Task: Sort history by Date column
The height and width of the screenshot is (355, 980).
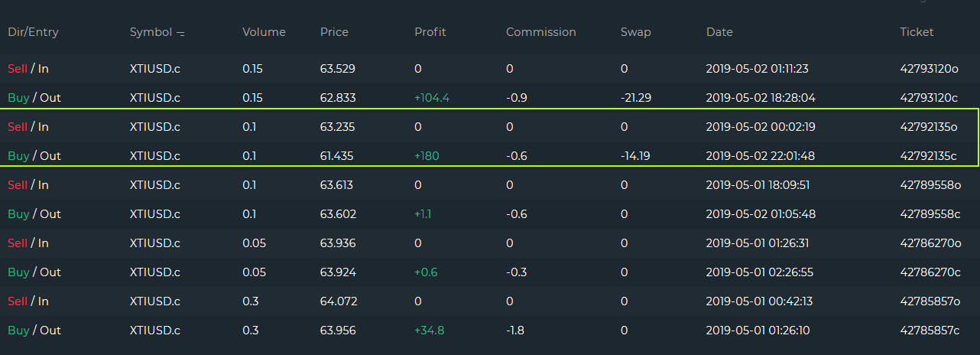Action: tap(719, 32)
